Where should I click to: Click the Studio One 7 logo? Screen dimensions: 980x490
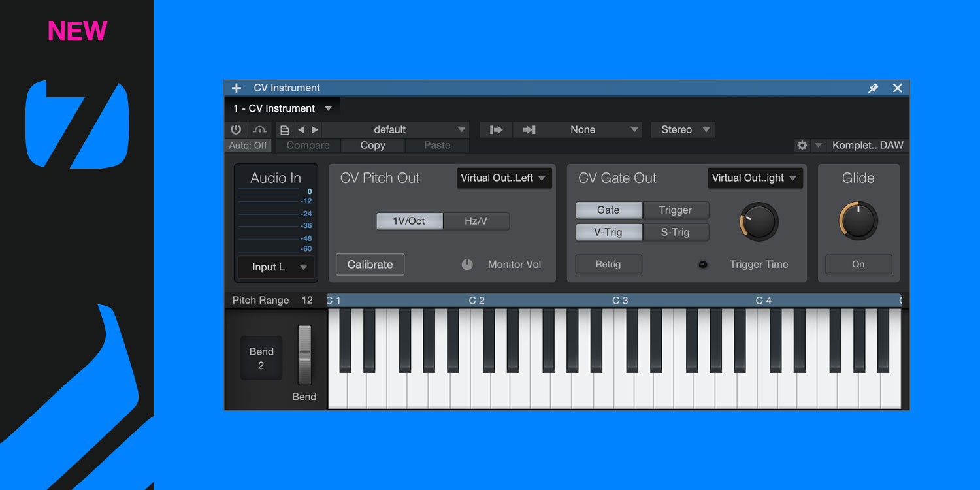coord(77,125)
